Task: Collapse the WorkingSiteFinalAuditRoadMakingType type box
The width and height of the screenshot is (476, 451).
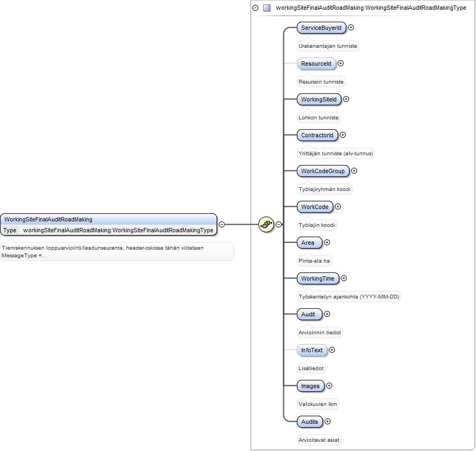Action: pyautogui.click(x=255, y=8)
